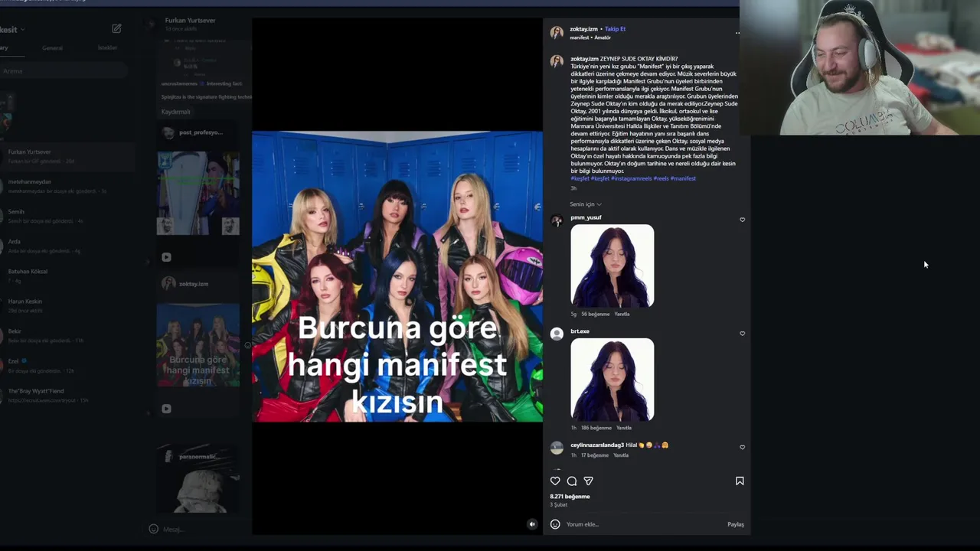
Task: Click 56 beğenme under pmm_yusuf's comment
Action: point(595,314)
